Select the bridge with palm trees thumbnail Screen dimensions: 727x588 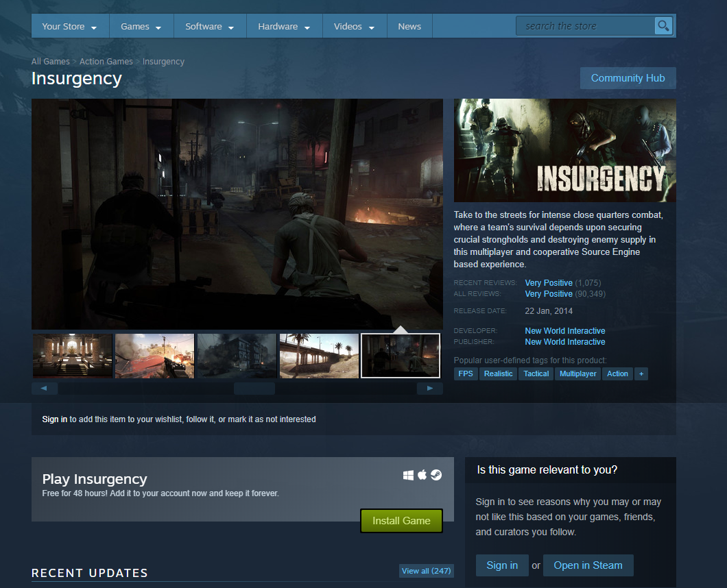pyautogui.click(x=319, y=356)
